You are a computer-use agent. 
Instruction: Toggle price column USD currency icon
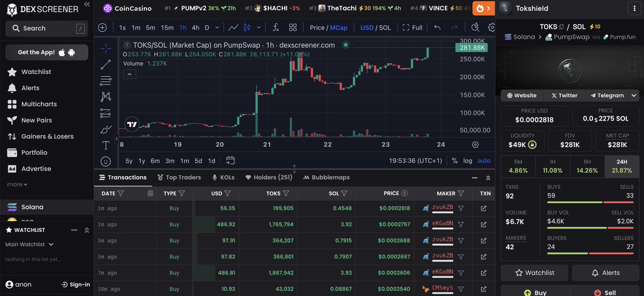point(405,193)
